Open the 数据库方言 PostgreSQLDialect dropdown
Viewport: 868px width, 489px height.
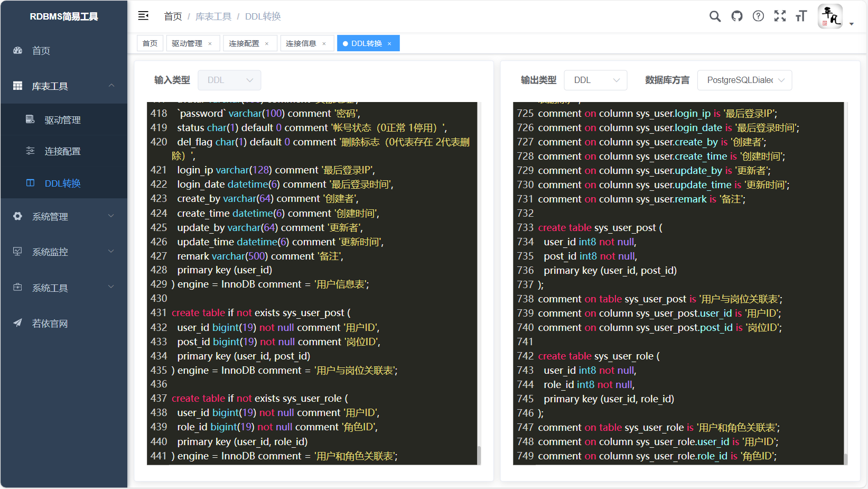click(x=744, y=80)
